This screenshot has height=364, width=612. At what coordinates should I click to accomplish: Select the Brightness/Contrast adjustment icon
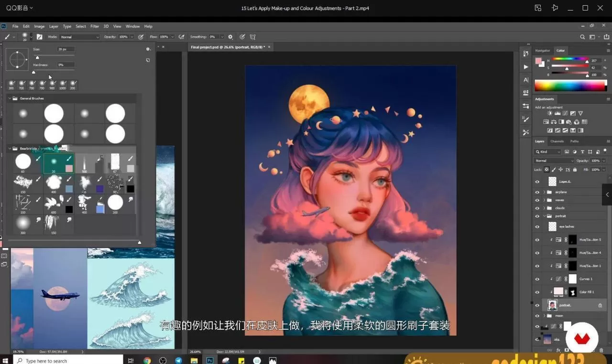pos(550,113)
